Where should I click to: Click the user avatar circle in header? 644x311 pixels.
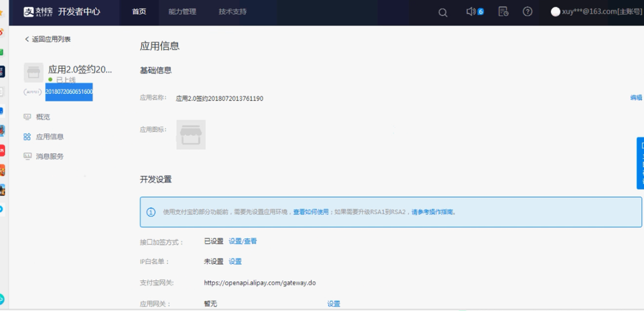point(555,12)
